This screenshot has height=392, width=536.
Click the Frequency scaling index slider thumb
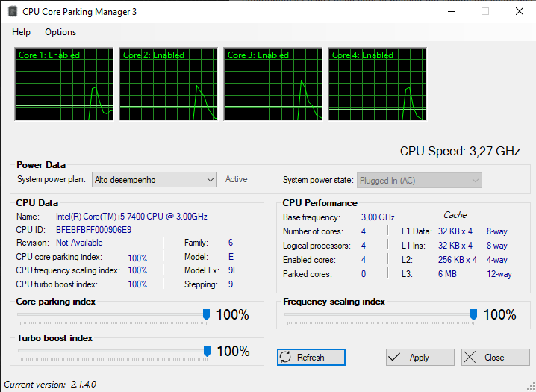pos(473,315)
